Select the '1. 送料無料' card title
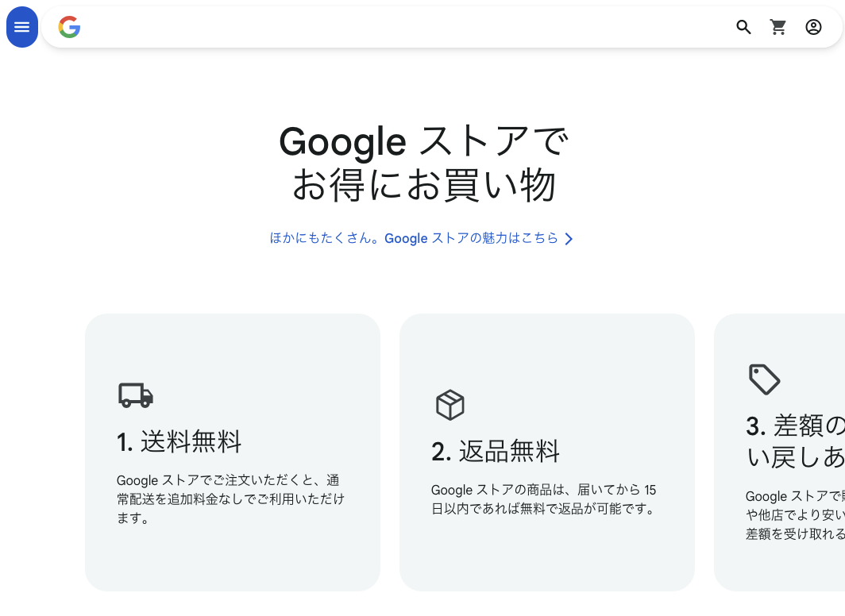Screen dimensions: 845x616 [179, 441]
